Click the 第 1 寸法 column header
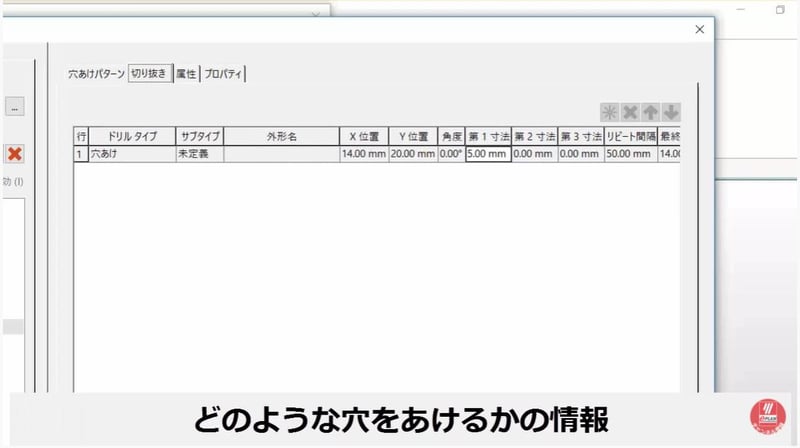This screenshot has height=448, width=800. [488, 136]
